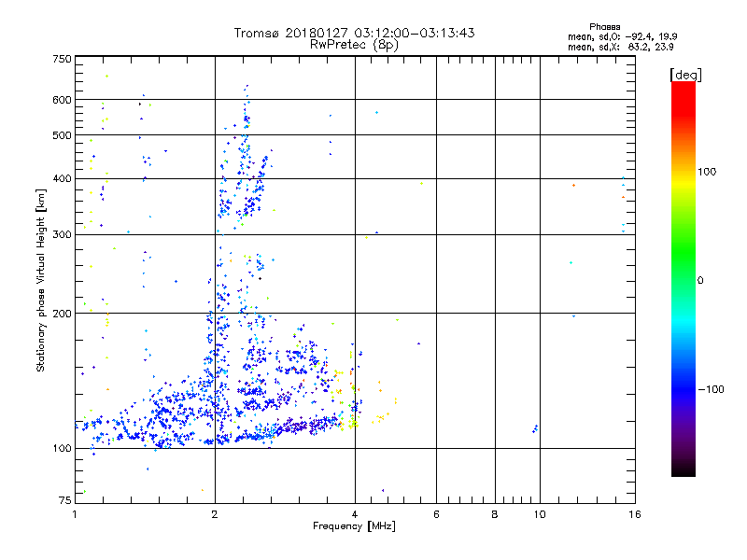
Task: Click the 'mean, sd,O: -92.4, 19.9' text
Action: pyautogui.click(x=623, y=36)
